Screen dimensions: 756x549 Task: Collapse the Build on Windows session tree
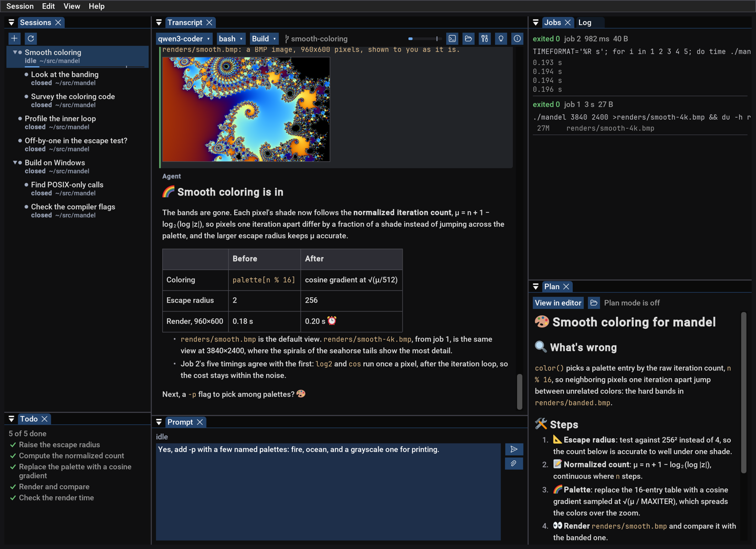[x=15, y=163]
